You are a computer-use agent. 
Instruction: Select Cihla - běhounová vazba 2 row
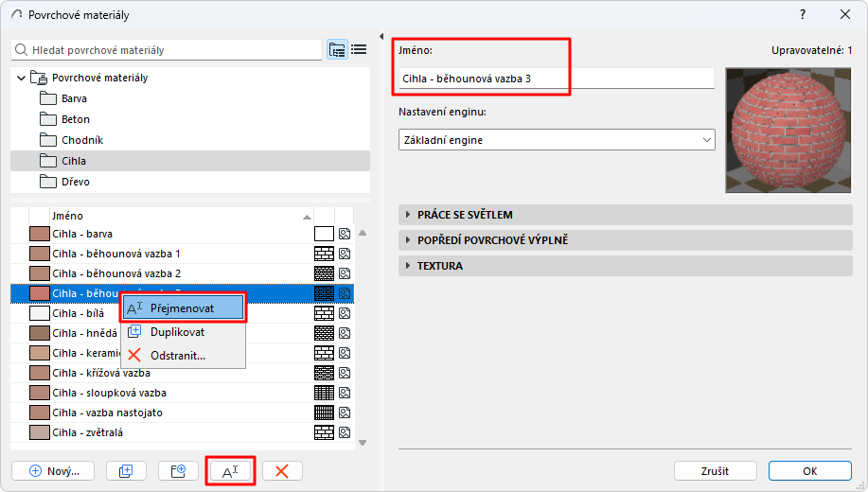tap(182, 273)
